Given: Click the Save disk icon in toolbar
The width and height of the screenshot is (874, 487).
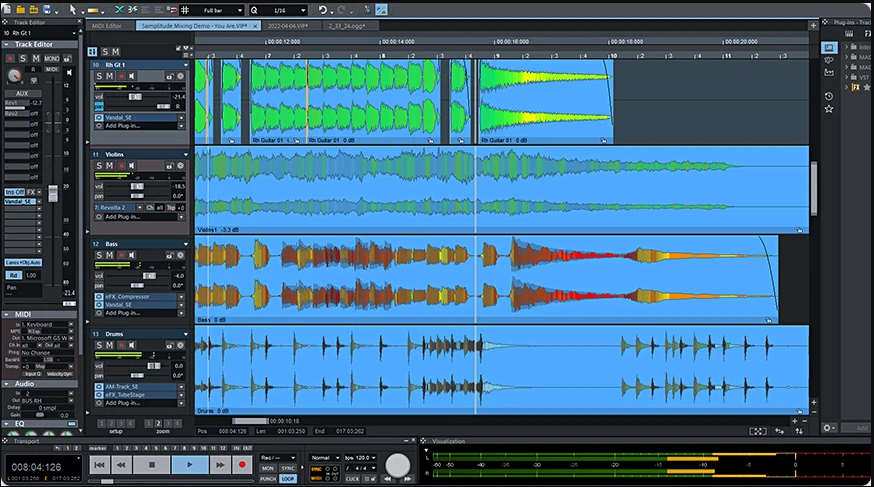Looking at the screenshot, I should pyautogui.click(x=47, y=9).
